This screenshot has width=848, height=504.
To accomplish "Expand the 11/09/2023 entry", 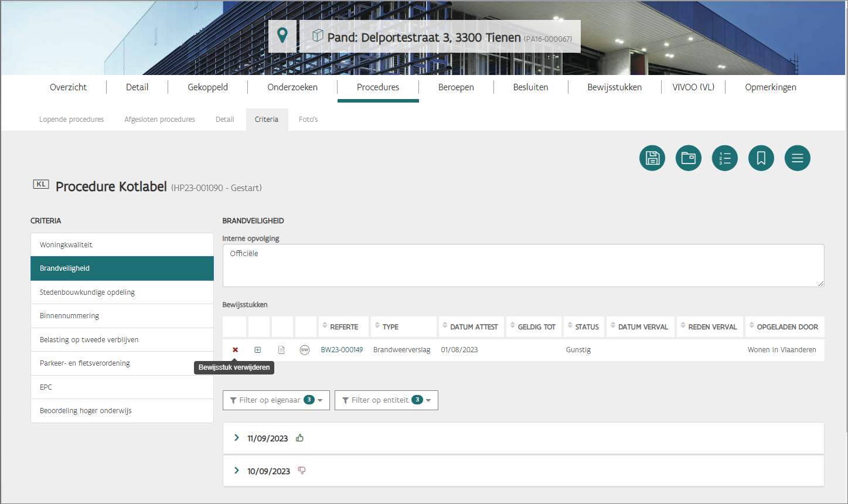I will pos(237,438).
